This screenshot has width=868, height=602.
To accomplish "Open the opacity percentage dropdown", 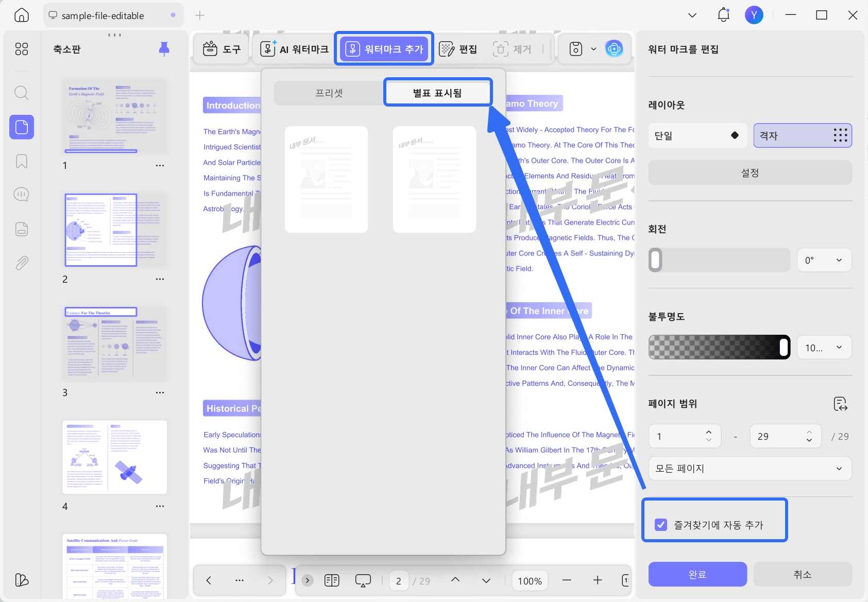I will coord(824,348).
